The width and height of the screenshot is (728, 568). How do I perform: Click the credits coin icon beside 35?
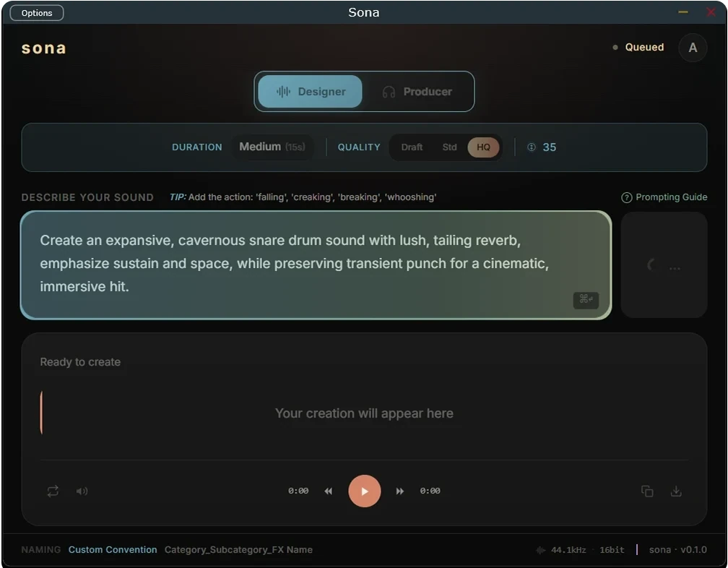tap(532, 147)
